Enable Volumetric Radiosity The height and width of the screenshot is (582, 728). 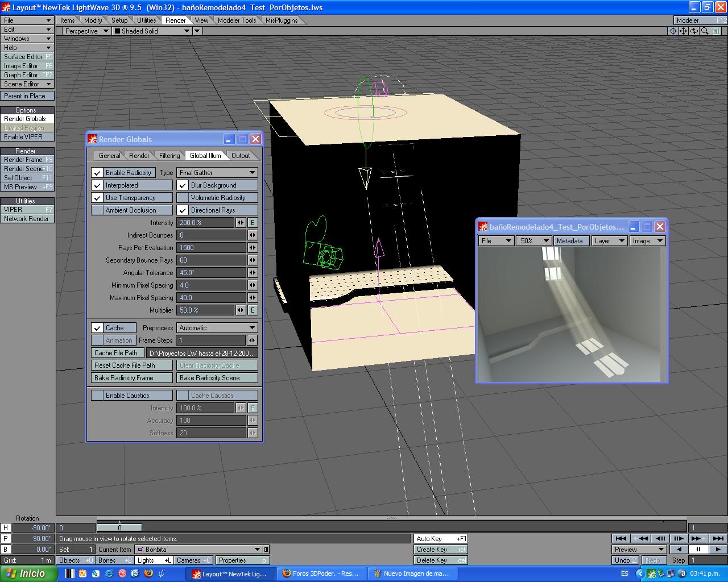[183, 198]
